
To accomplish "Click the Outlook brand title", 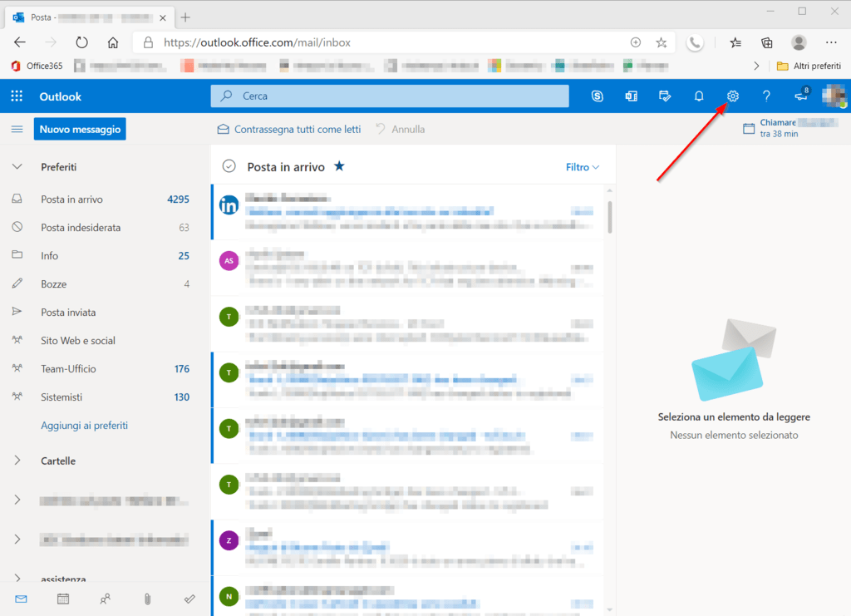I will pos(60,96).
